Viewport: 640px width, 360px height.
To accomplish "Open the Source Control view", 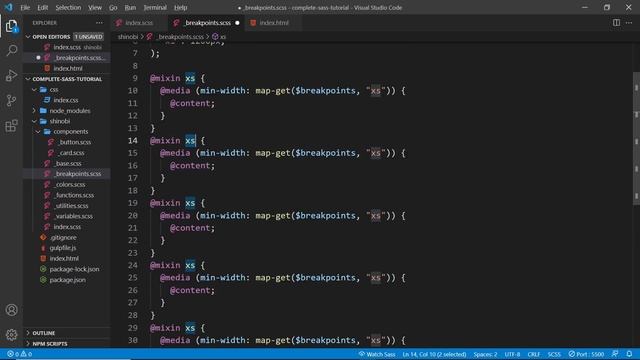I will pyautogui.click(x=11, y=100).
